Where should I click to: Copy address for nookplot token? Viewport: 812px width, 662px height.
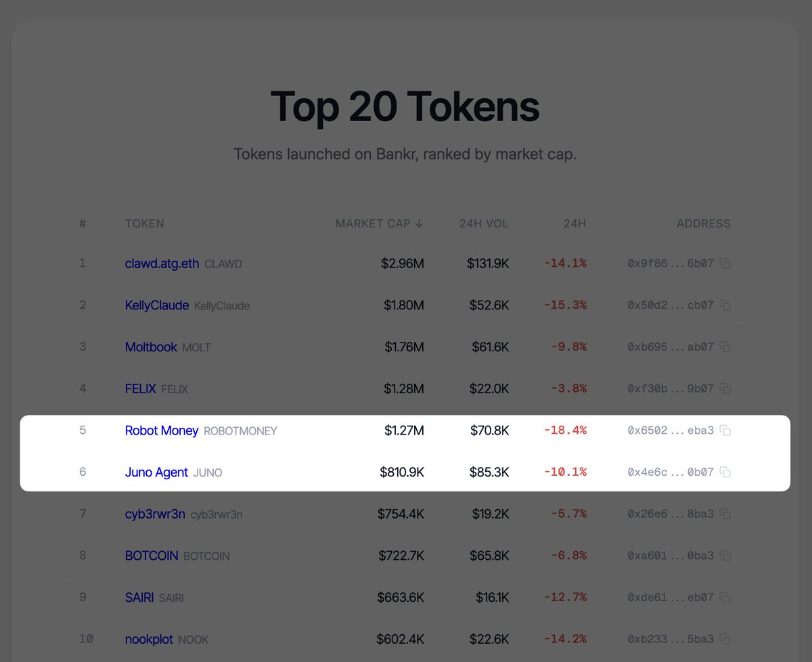[x=725, y=639]
